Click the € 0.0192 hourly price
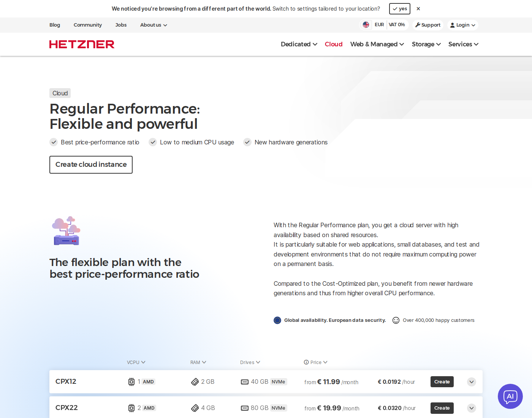This screenshot has height=418, width=532. click(x=389, y=382)
